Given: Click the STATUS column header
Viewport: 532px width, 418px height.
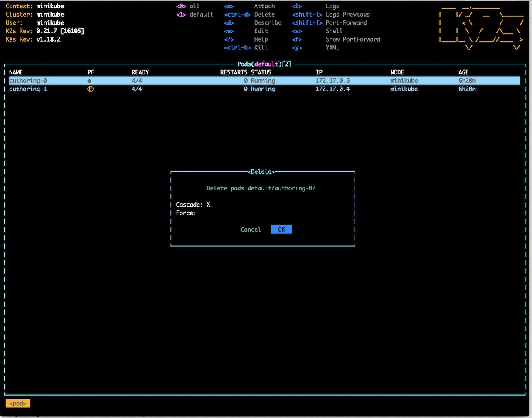Looking at the screenshot, I should [261, 72].
